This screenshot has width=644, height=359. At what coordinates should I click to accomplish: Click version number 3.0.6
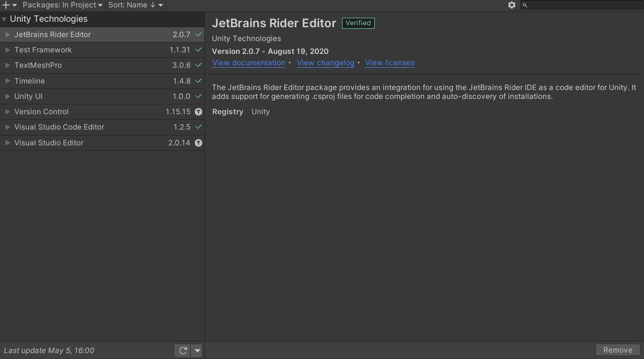pyautogui.click(x=182, y=65)
